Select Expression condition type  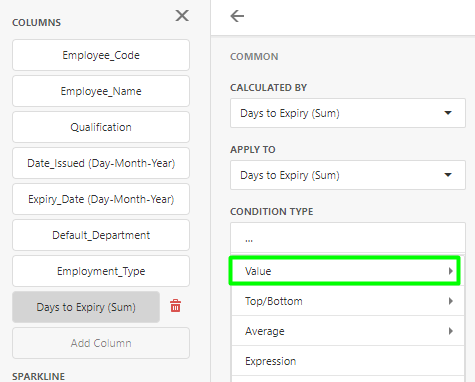coord(348,361)
